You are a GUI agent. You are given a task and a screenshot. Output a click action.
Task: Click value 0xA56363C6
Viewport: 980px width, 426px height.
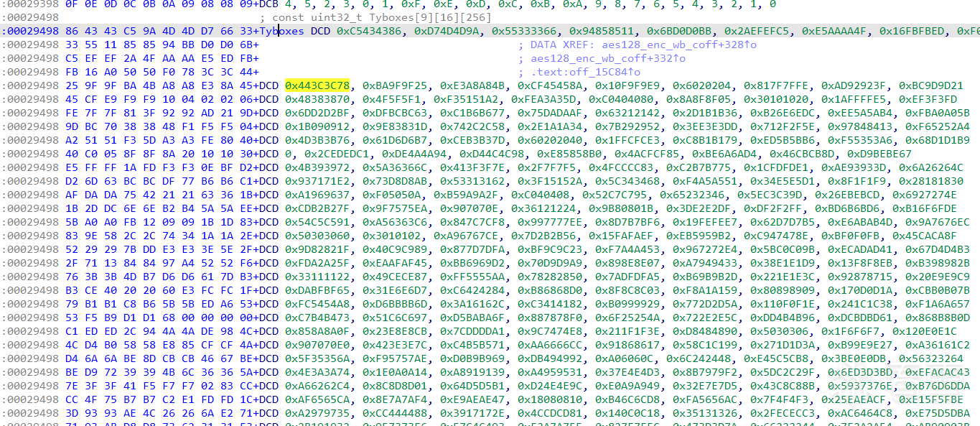point(395,223)
